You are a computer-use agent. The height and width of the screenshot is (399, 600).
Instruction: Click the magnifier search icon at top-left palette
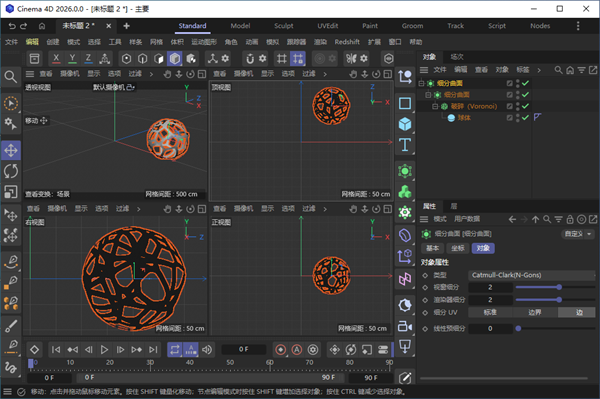(x=11, y=77)
